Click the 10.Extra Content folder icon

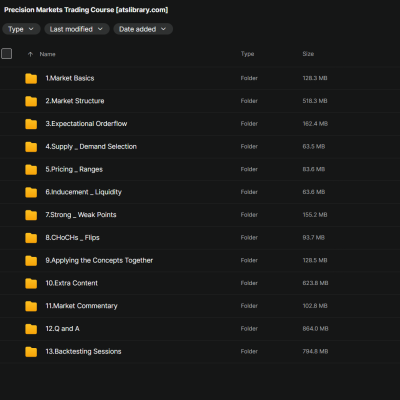(31, 283)
